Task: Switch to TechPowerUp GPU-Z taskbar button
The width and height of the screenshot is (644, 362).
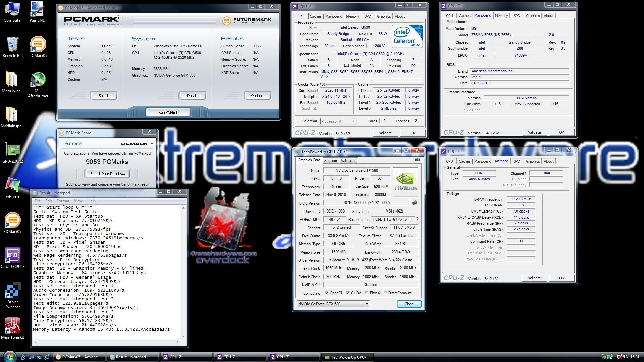Action: click(x=347, y=357)
